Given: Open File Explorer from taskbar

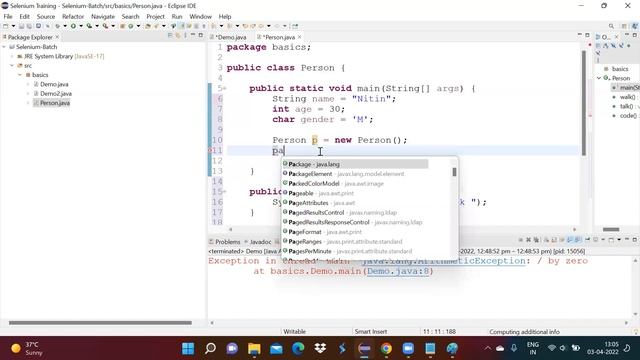Looking at the screenshot, I should 254,348.
